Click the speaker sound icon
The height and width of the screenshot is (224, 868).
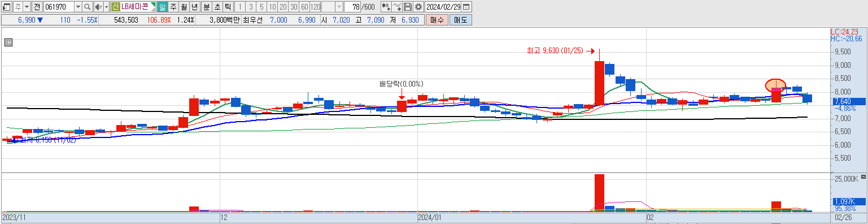[98, 7]
